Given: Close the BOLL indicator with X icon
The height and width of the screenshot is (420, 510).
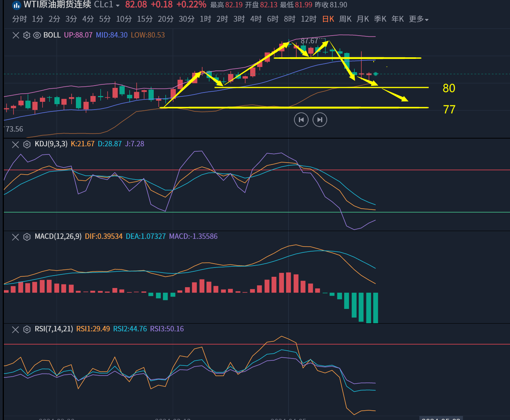Looking at the screenshot, I should click(x=16, y=35).
